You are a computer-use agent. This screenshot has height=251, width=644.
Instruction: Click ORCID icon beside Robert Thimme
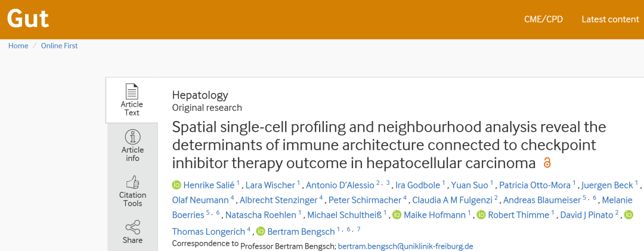coord(481,215)
